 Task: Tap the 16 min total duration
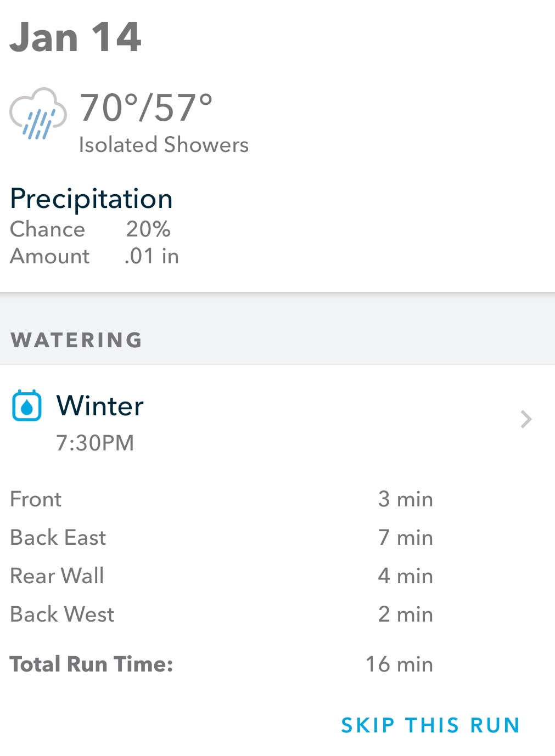tap(399, 664)
